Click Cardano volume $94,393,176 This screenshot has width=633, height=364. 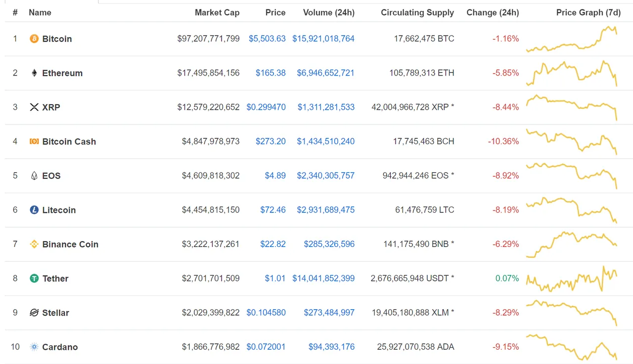tap(331, 347)
